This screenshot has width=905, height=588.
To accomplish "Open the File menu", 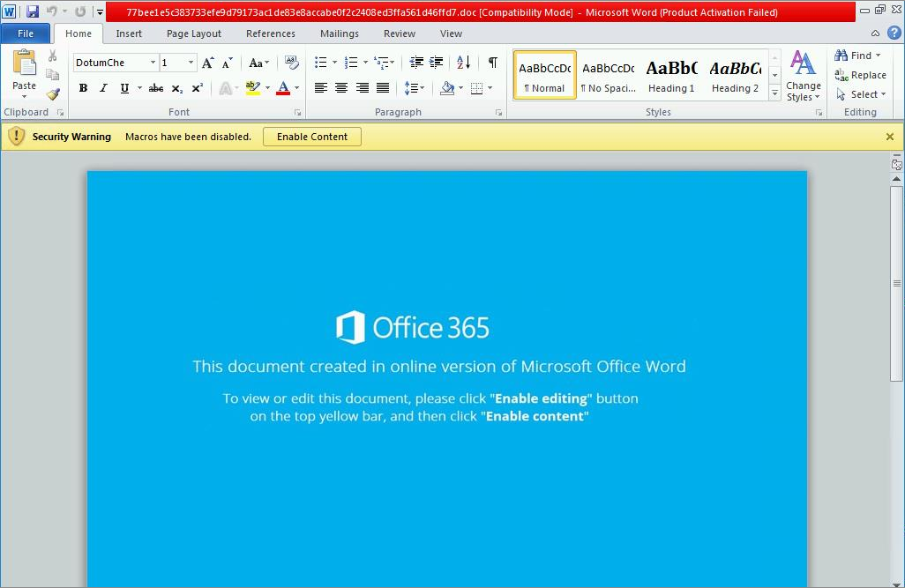I will [26, 33].
